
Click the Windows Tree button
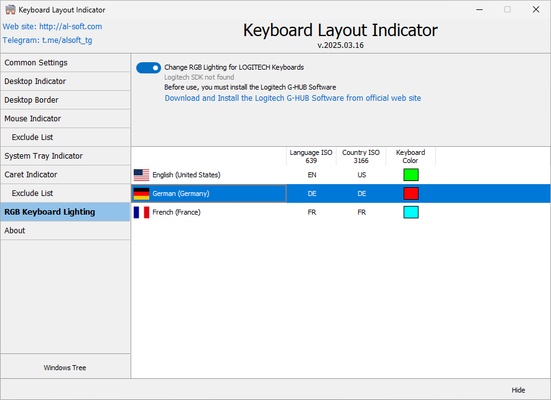click(65, 367)
